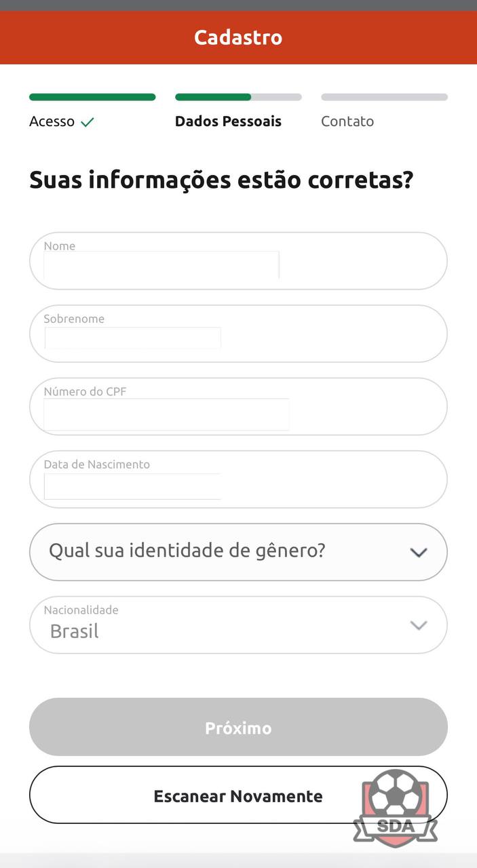Go back to the Acesso step

52,122
